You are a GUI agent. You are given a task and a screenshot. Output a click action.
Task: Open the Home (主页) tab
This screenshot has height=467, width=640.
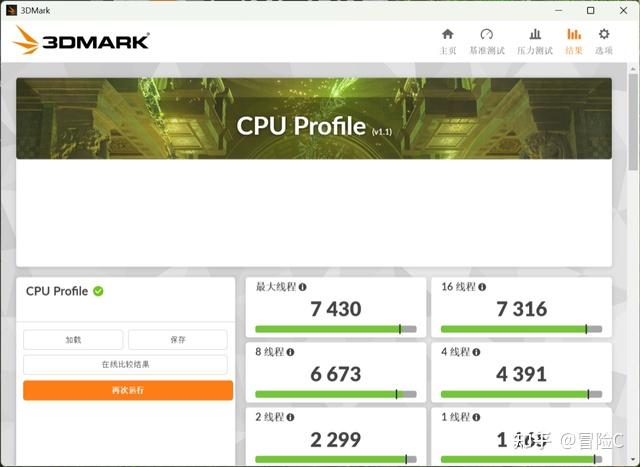pyautogui.click(x=448, y=42)
